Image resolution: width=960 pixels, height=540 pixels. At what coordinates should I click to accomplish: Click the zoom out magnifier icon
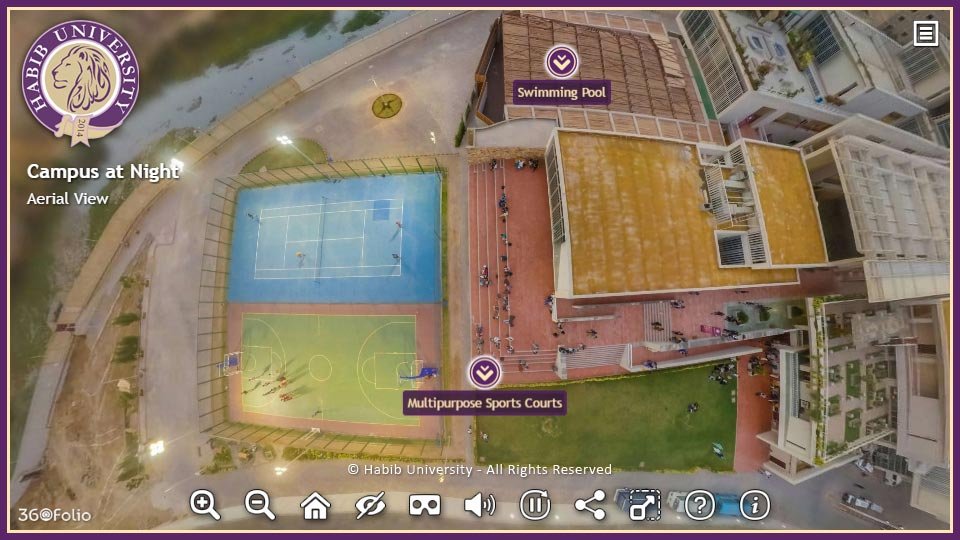click(x=260, y=505)
